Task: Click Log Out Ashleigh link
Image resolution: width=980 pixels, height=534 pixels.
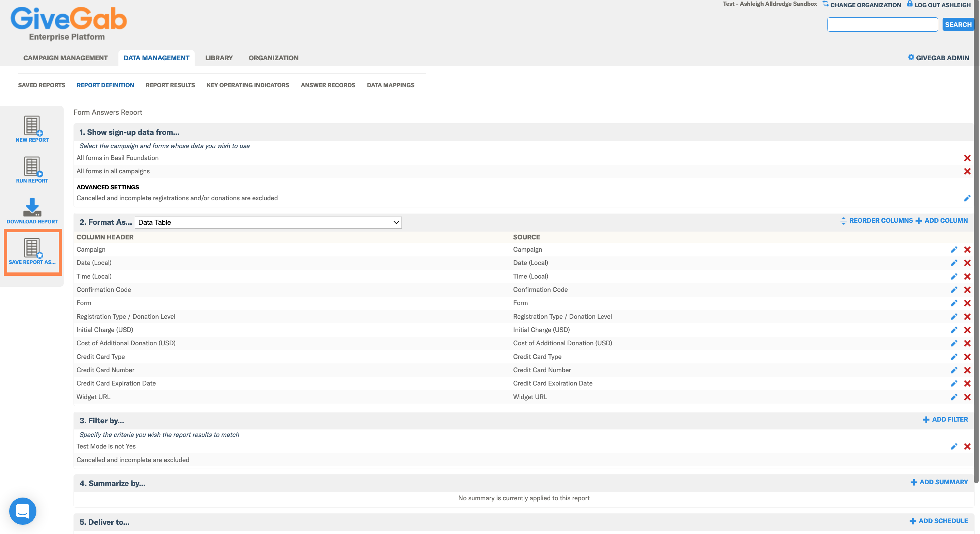Action: coord(938,4)
